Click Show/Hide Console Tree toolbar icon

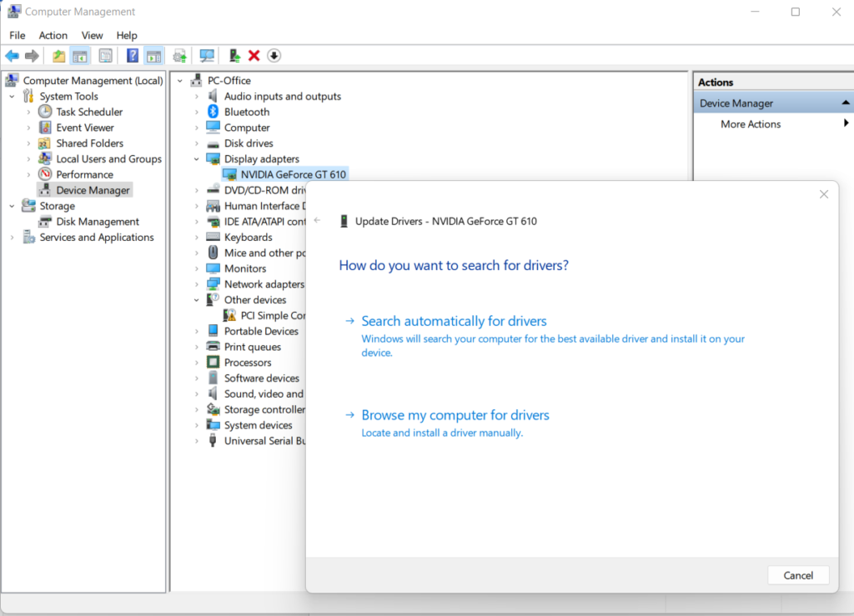(x=80, y=56)
